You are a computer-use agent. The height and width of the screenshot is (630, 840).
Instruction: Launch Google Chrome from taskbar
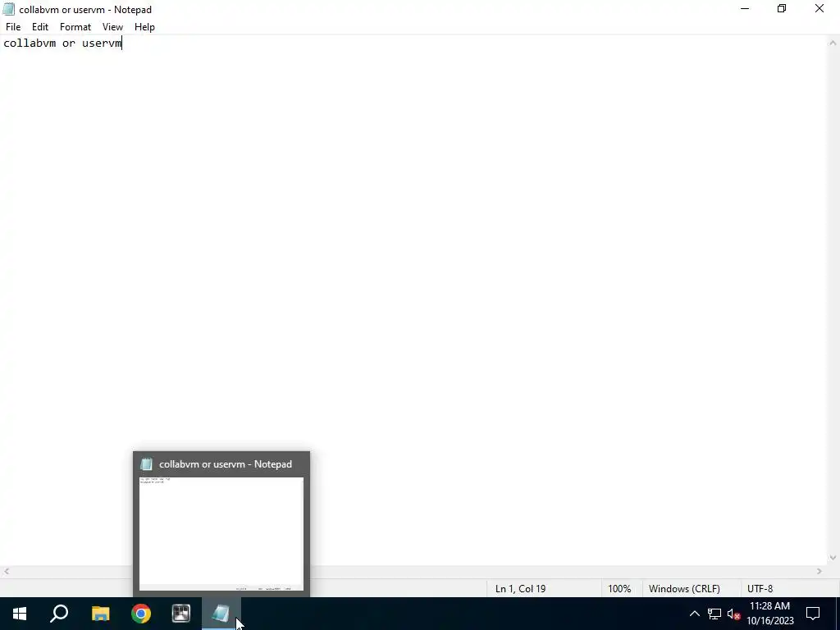(141, 614)
